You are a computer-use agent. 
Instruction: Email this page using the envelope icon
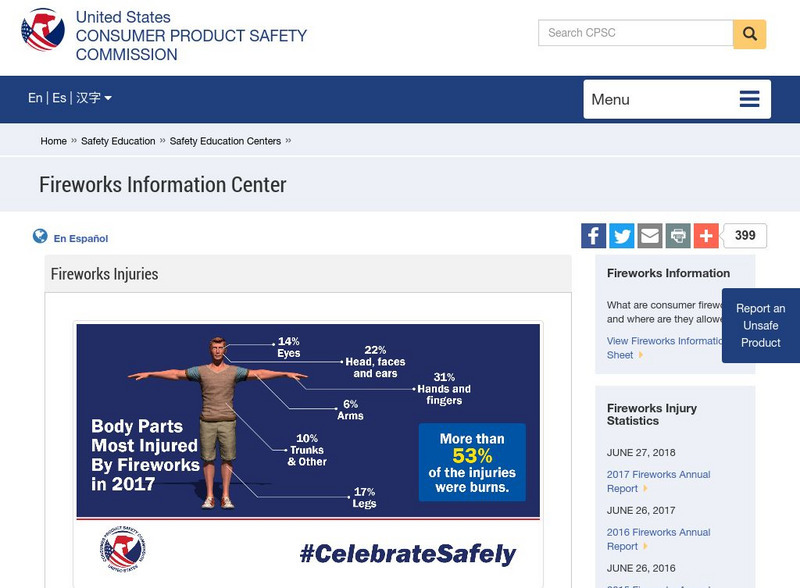click(649, 236)
